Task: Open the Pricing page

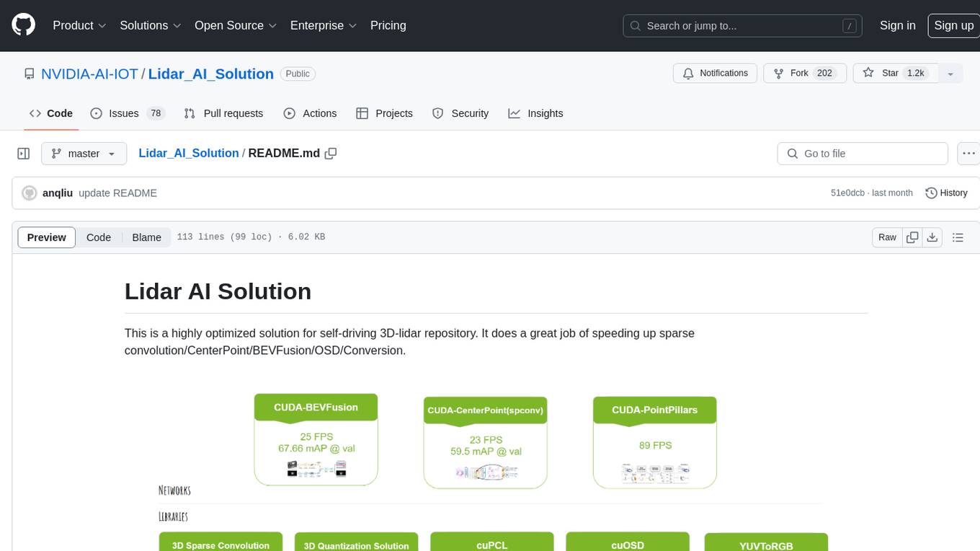Action: click(x=388, y=25)
